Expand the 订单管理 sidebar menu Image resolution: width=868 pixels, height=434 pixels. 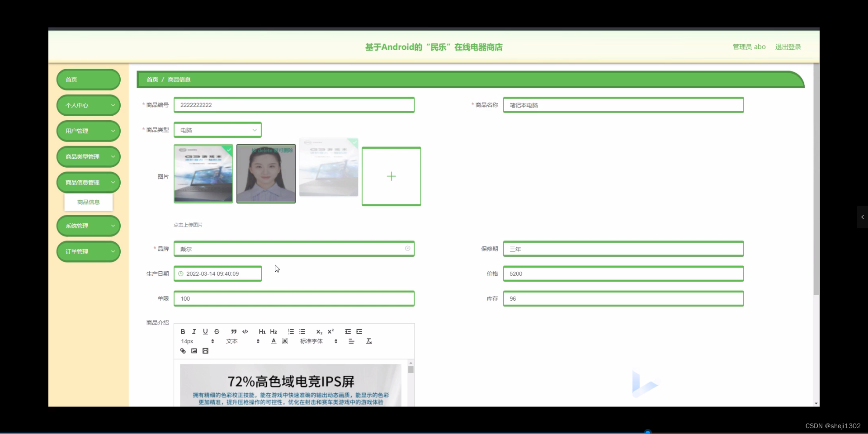(88, 251)
